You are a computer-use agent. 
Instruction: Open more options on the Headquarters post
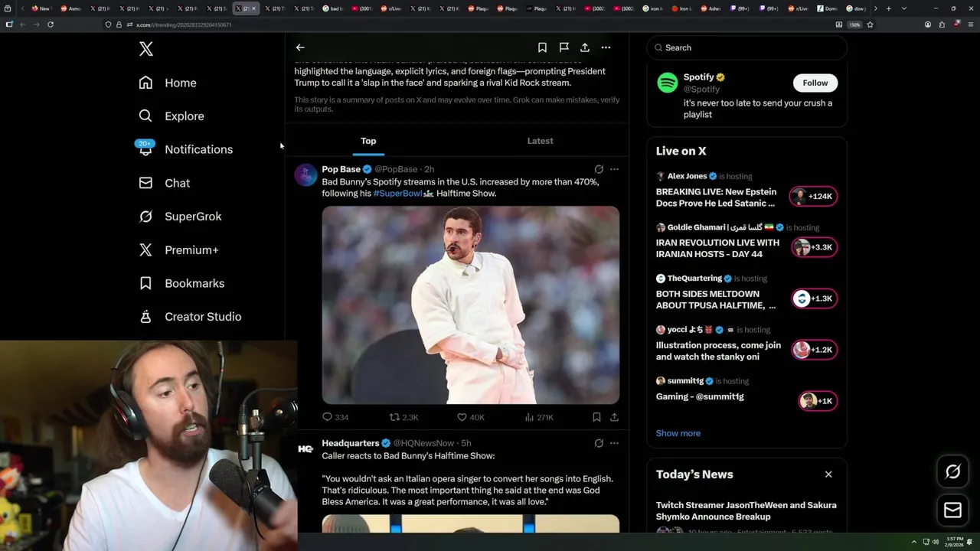point(614,443)
